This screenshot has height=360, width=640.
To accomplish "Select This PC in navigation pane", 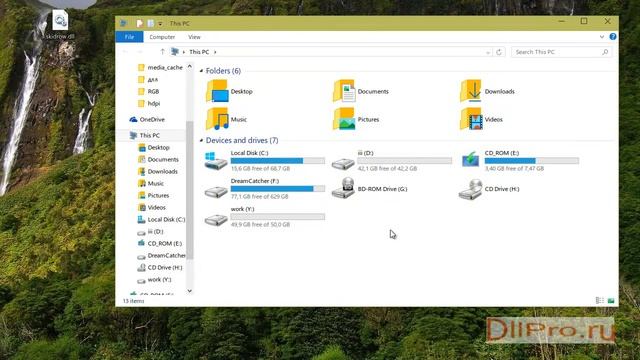I will (145, 135).
